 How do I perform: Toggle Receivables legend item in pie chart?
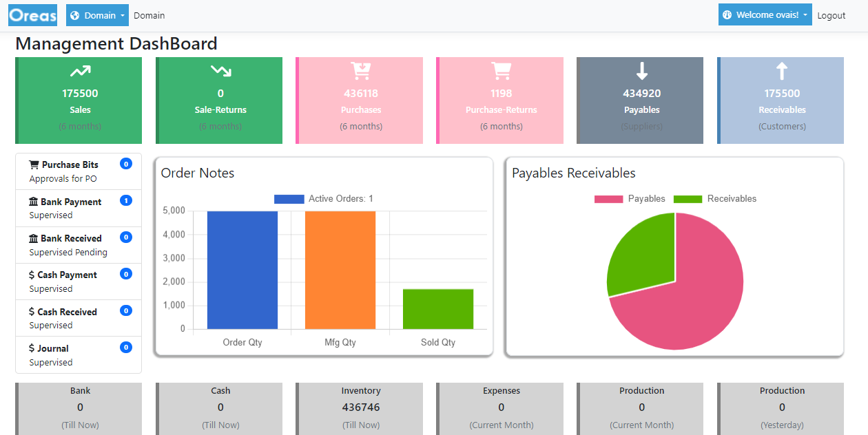point(714,199)
